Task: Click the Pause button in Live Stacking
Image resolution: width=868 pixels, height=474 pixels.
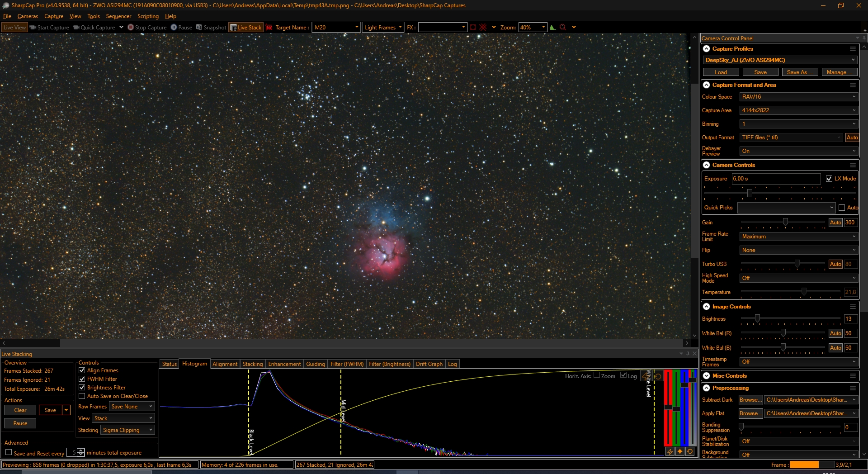Action: 20,423
